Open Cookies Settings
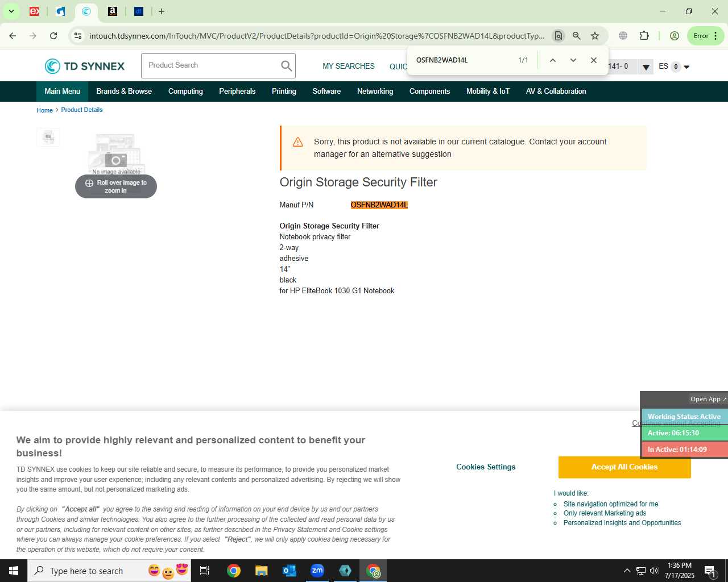The height and width of the screenshot is (582, 728). coord(486,467)
